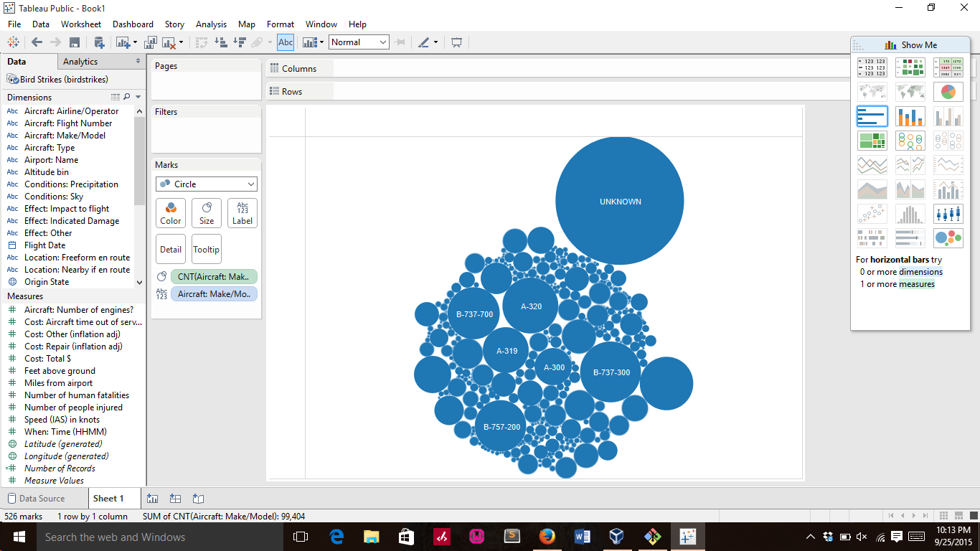
Task: Click the CNT(Aircraft: Make/Model) green pill
Action: (214, 277)
